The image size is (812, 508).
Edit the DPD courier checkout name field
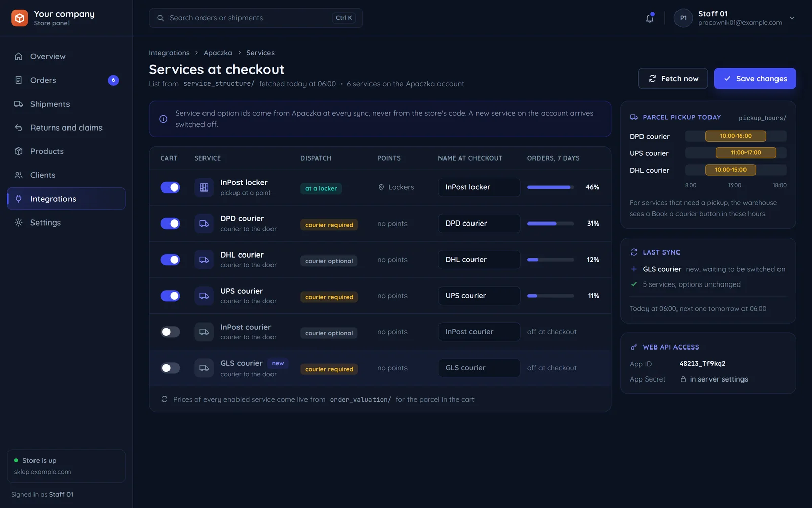(x=479, y=224)
